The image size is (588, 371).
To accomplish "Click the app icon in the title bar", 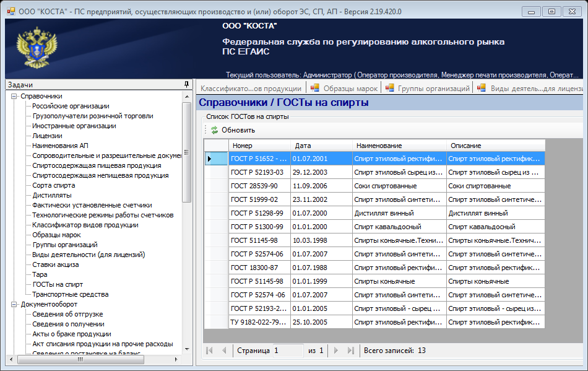I will (x=11, y=11).
